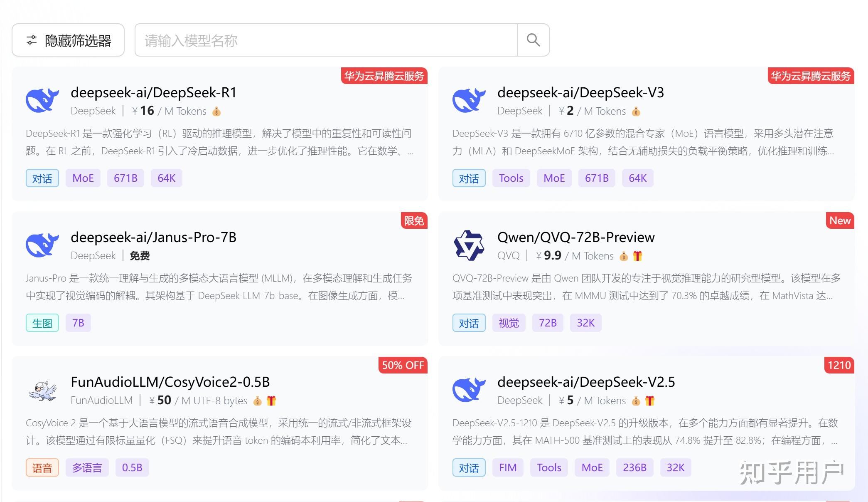Click the 50% OFF badge
The width and height of the screenshot is (868, 502).
[x=403, y=365]
